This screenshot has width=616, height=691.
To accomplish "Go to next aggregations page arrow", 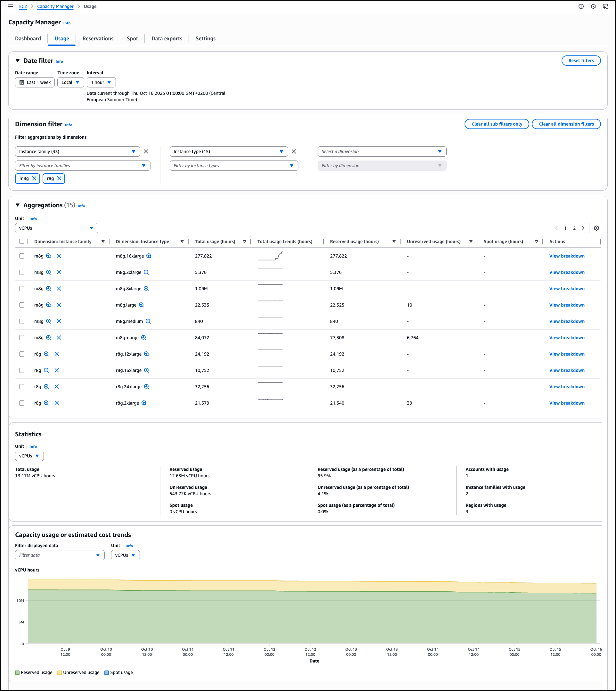I will (583, 228).
